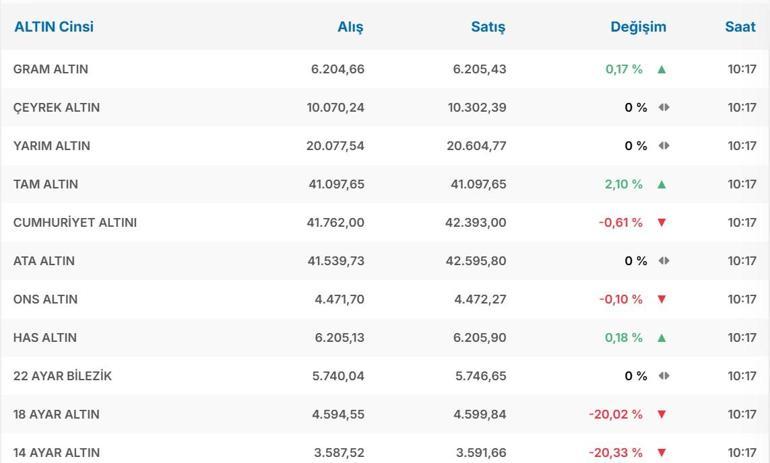This screenshot has height=463, width=770.
Task: Click the Tam Altın 2,10 % change value
Action: pos(623,184)
